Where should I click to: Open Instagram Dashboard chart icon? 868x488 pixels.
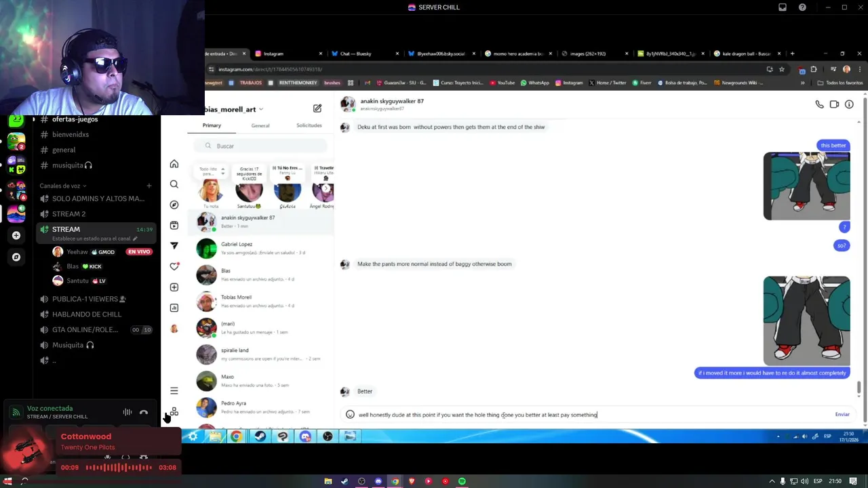(x=174, y=308)
